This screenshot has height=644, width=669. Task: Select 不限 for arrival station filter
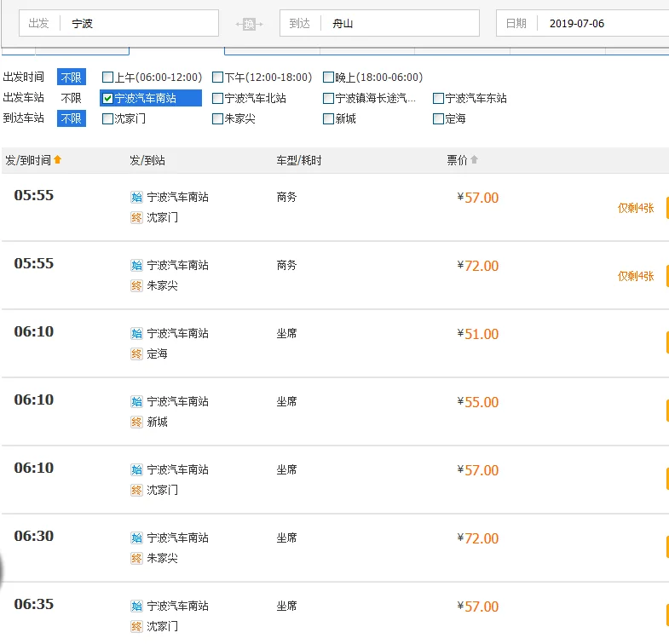(x=72, y=118)
